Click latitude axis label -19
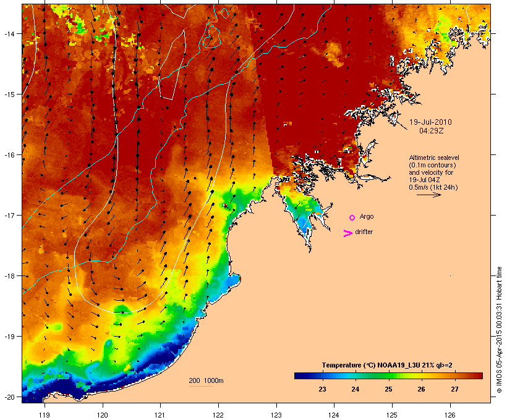The width and height of the screenshot is (507, 420). pyautogui.click(x=9, y=337)
